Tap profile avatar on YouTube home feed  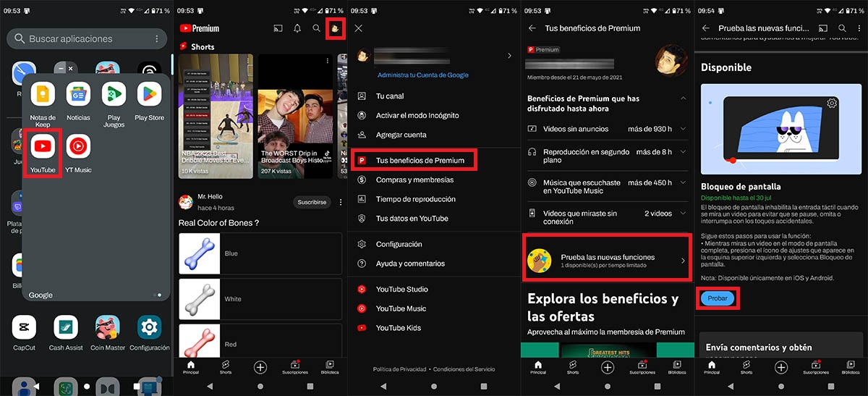(x=335, y=28)
